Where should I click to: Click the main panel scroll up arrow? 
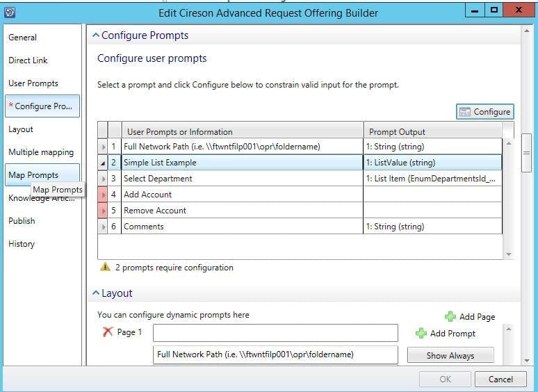(x=526, y=31)
